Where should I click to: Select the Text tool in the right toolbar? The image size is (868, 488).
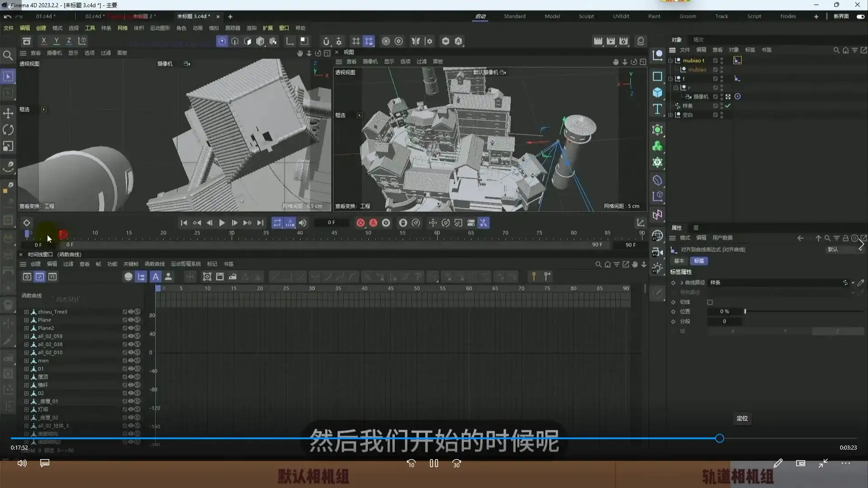point(657,108)
